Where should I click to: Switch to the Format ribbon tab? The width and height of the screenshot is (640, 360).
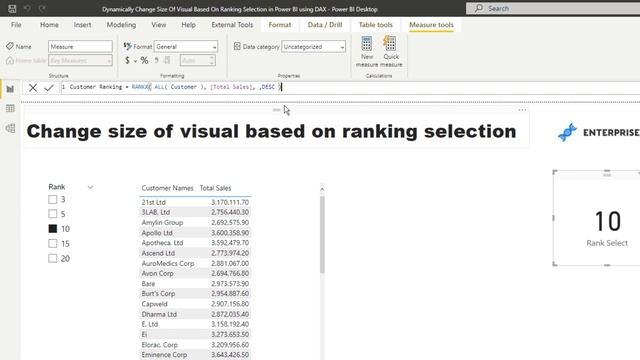coord(280,25)
